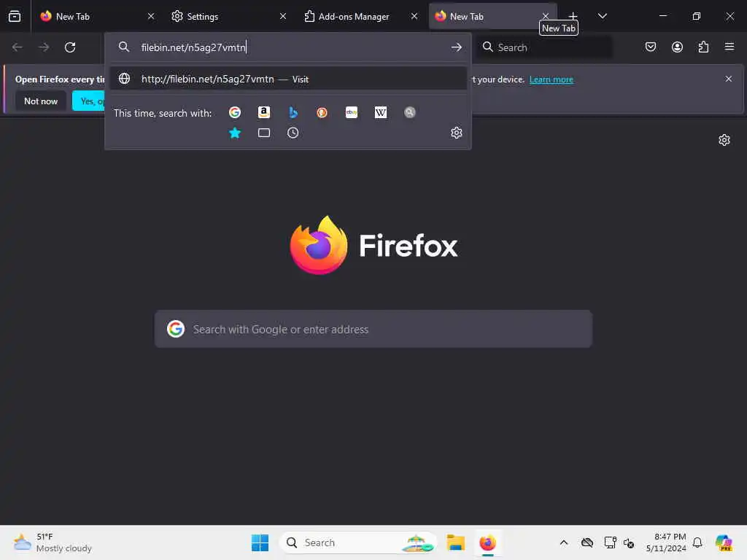Search this time with Google

coord(235,112)
